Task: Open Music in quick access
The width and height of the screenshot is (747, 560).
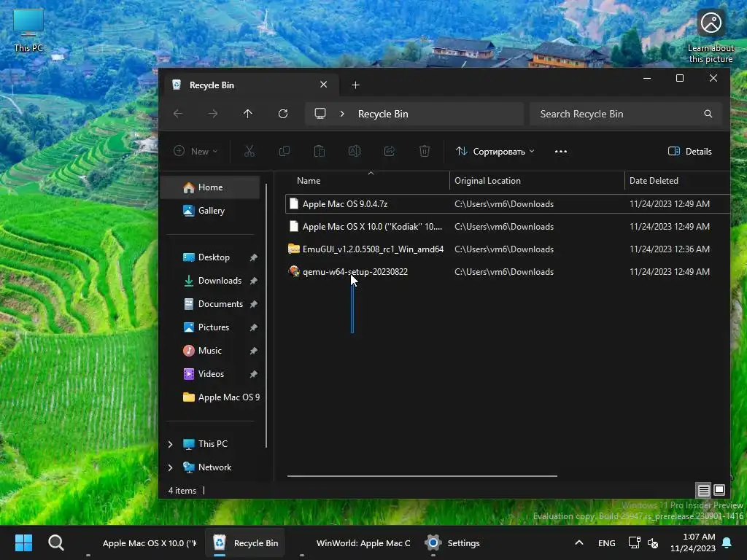Action: click(209, 351)
